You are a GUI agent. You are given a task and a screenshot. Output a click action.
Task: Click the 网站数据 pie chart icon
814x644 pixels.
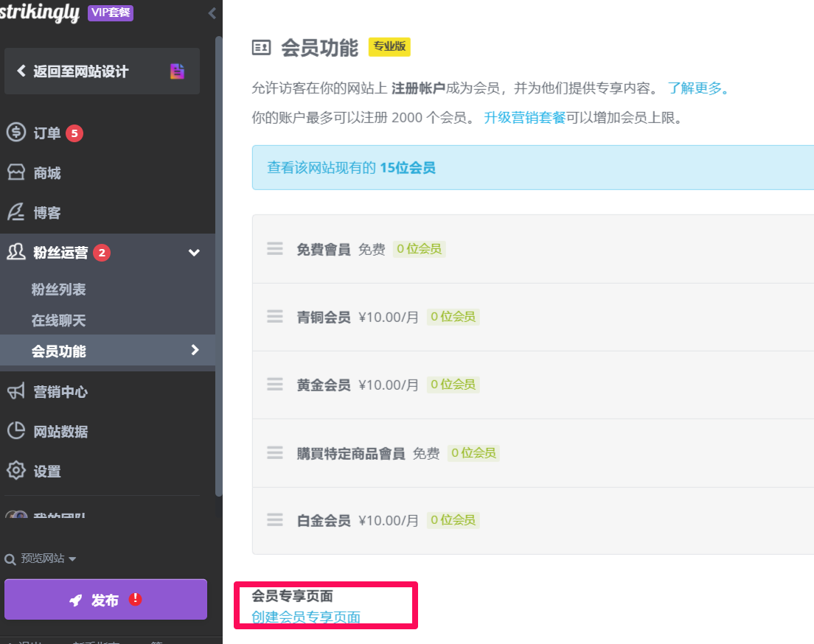(16, 430)
